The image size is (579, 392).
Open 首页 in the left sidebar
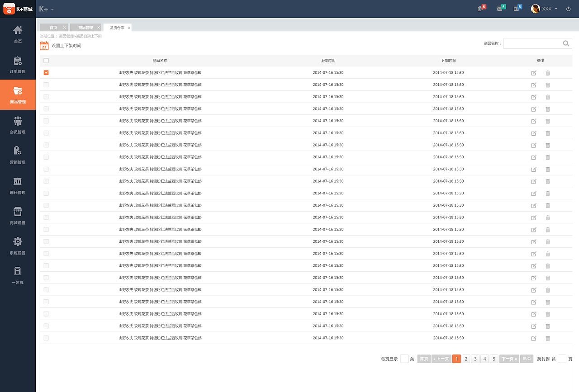(18, 34)
